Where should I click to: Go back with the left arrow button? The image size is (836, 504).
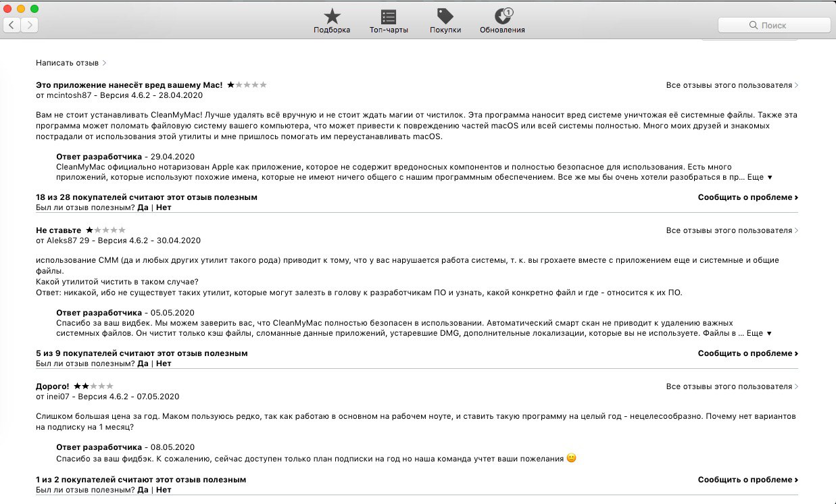13,25
